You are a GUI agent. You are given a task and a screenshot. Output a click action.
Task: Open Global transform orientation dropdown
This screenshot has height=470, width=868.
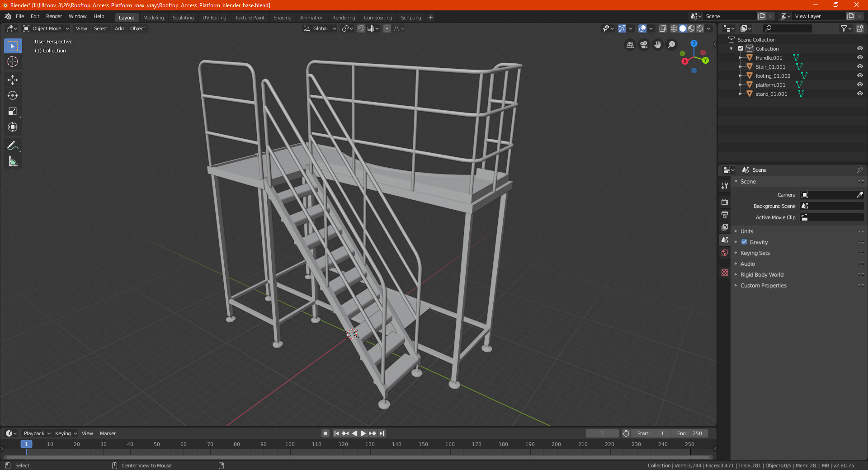click(320, 28)
